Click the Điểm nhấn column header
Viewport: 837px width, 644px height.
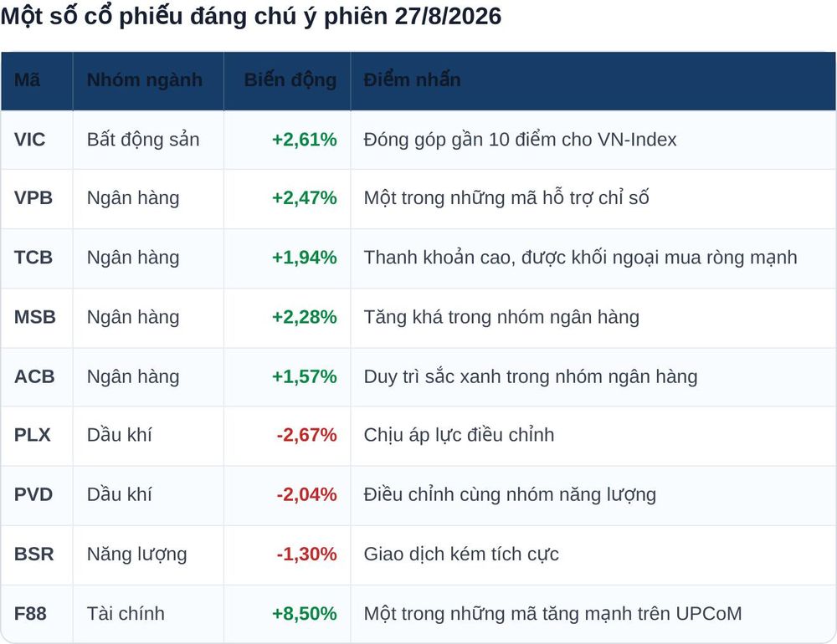[412, 80]
